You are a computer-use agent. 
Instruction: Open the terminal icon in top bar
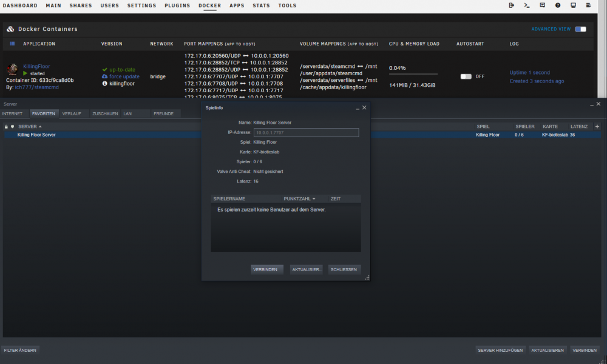point(527,5)
